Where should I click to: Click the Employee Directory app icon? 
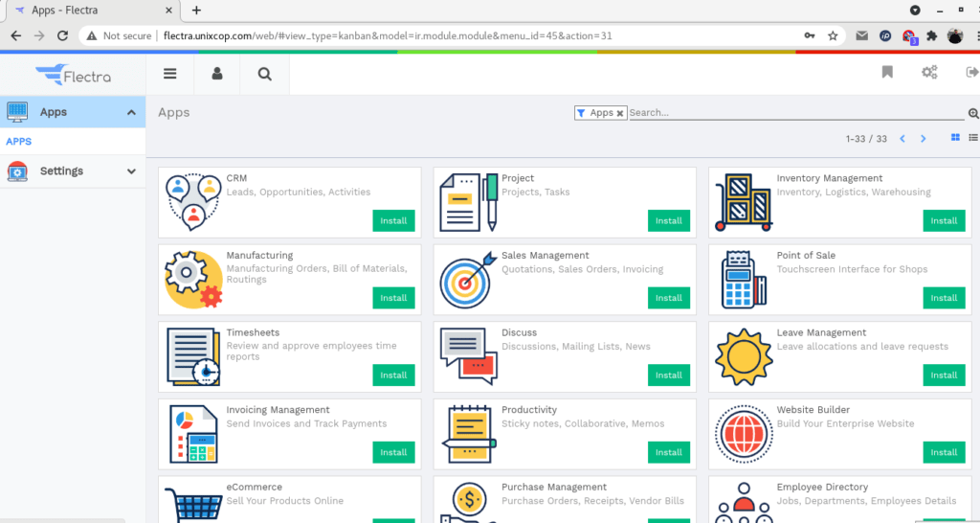(744, 502)
